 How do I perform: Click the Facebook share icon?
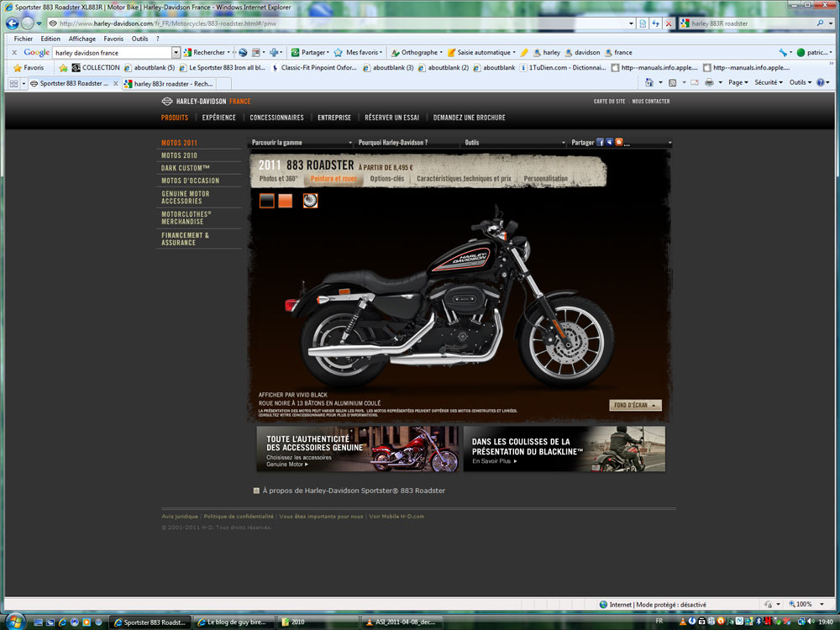click(x=601, y=143)
